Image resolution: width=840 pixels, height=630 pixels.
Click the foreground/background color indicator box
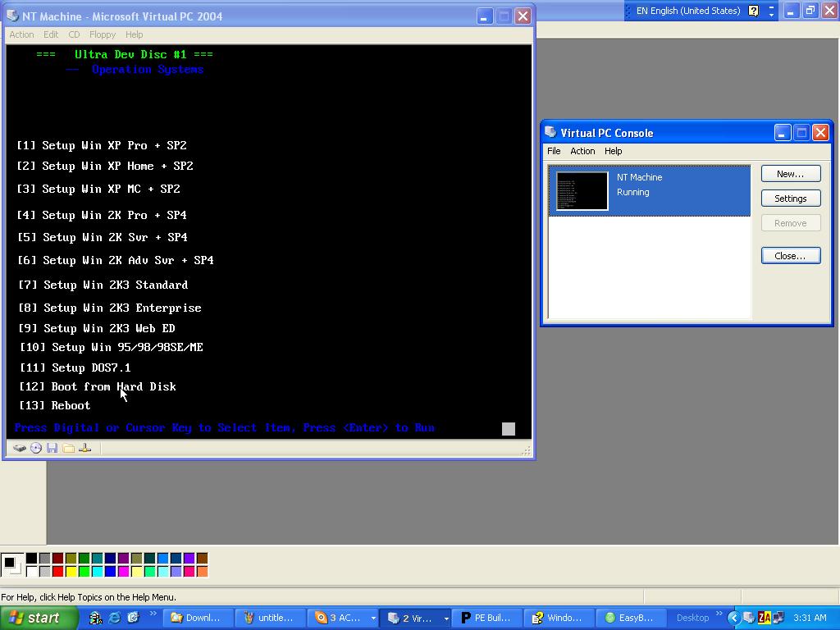pos(11,564)
